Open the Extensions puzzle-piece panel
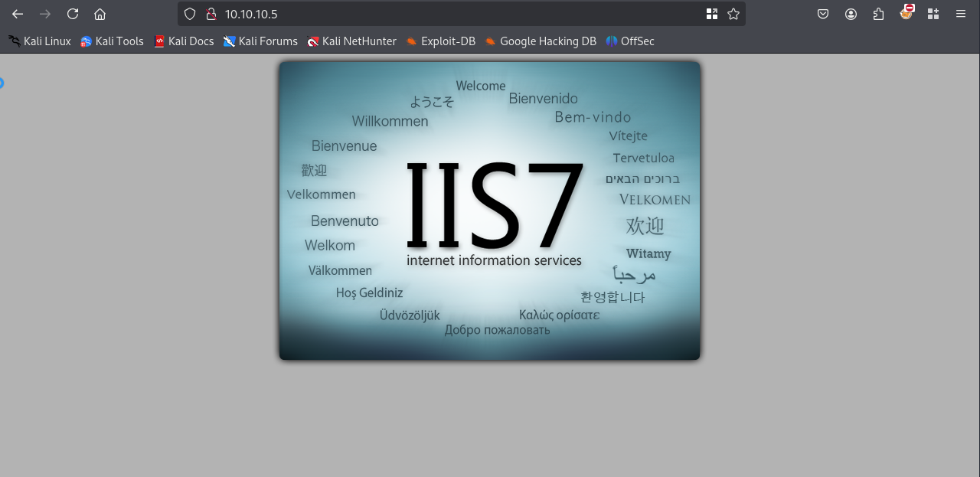Viewport: 980px width, 477px height. pos(878,14)
